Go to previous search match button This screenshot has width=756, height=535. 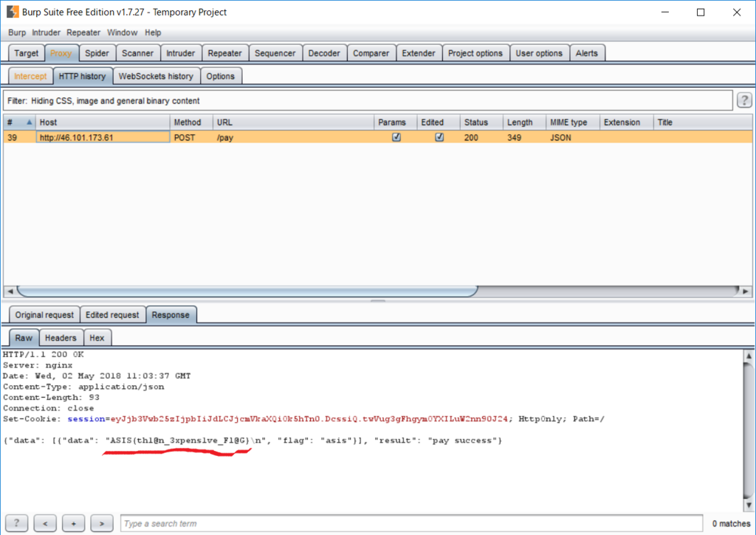(45, 523)
